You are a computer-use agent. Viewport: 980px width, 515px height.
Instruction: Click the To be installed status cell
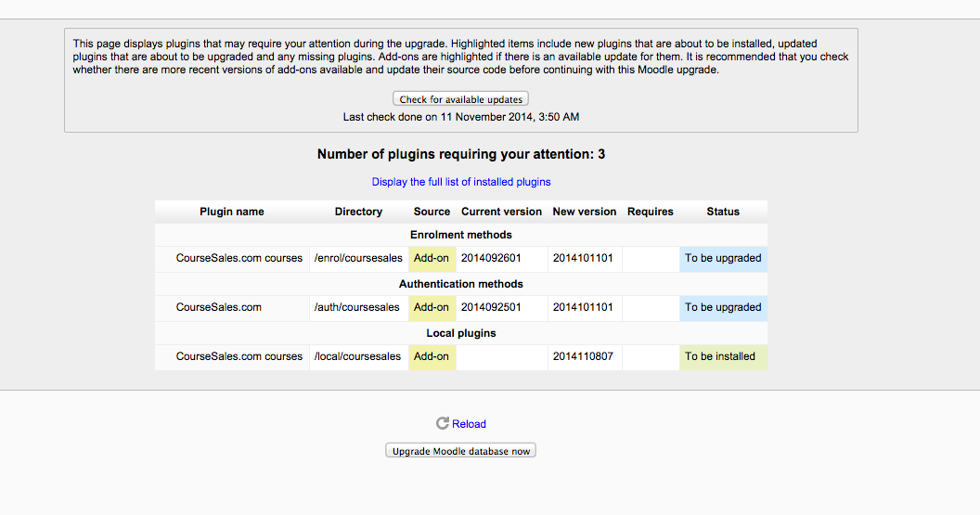(720, 356)
